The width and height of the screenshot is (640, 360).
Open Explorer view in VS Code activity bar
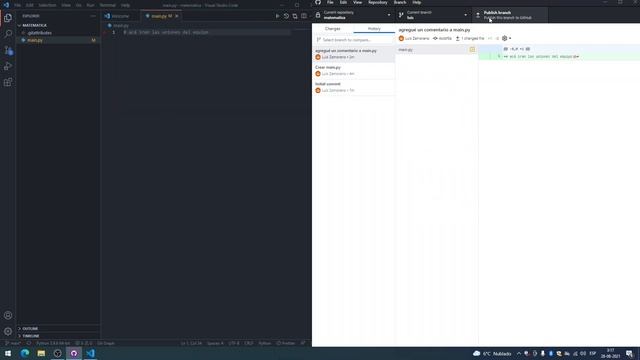tap(8, 18)
